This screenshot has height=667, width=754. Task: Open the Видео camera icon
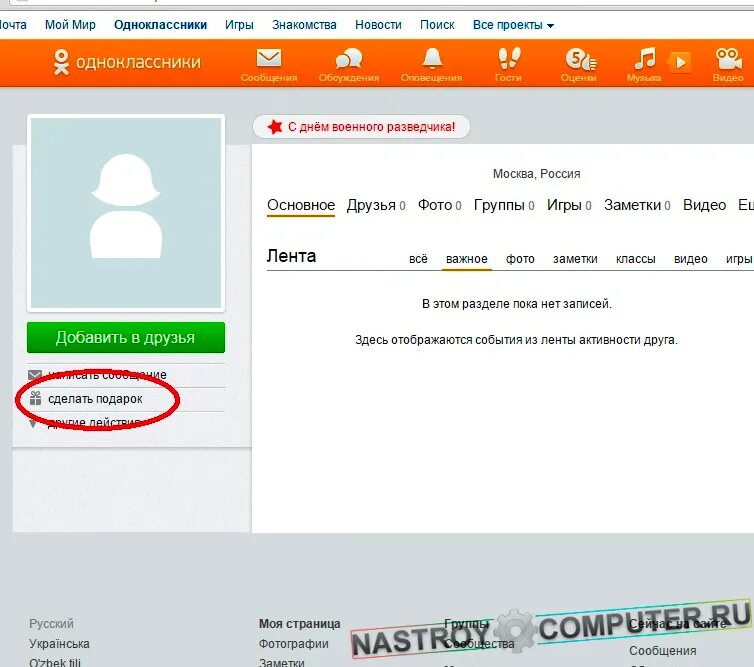coord(729,58)
